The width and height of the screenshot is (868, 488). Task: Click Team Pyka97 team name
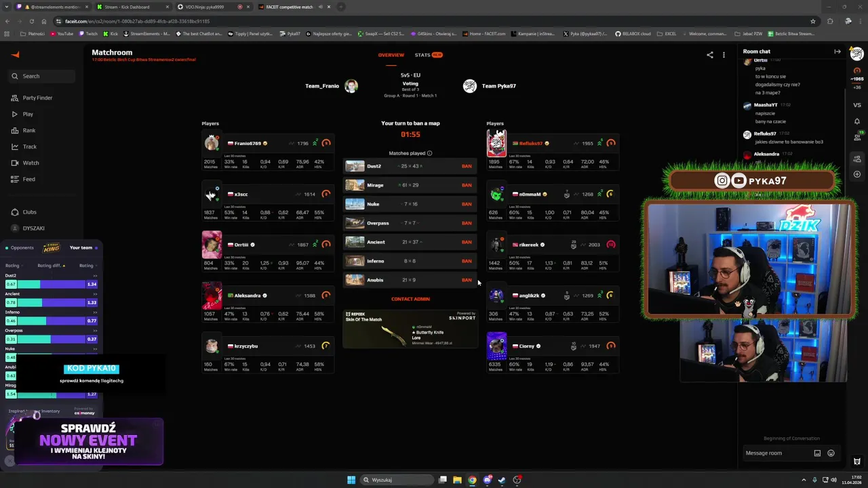(498, 86)
